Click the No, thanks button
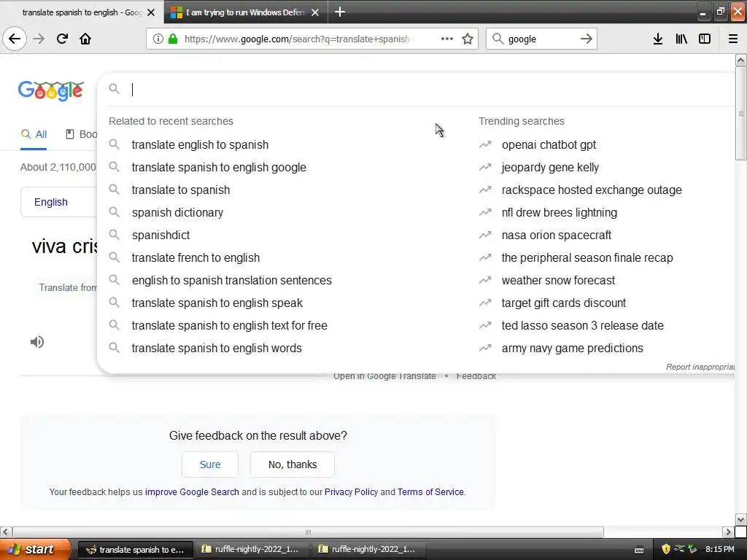 point(293,464)
